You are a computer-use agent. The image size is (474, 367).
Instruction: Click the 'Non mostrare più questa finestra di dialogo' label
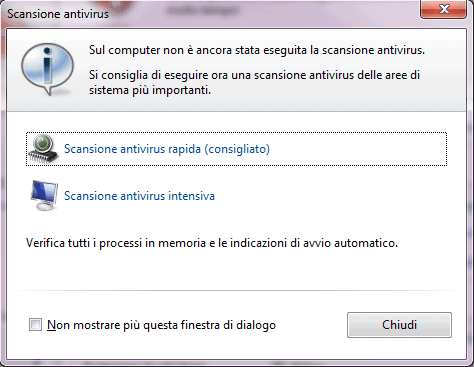[x=161, y=325]
